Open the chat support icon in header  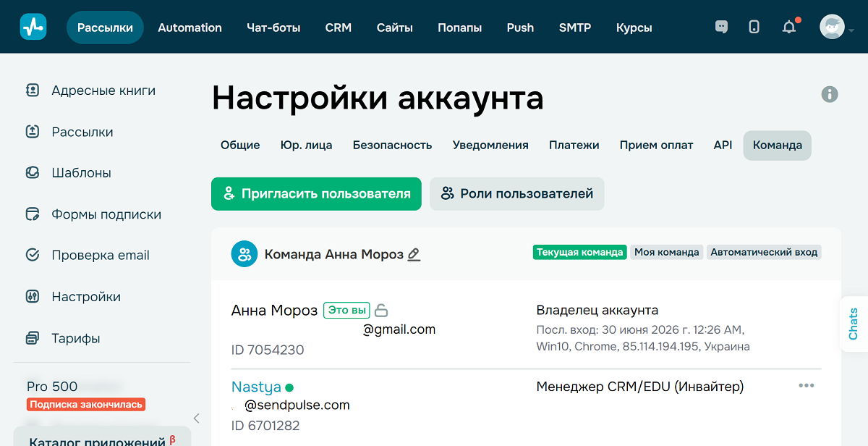pyautogui.click(x=721, y=27)
